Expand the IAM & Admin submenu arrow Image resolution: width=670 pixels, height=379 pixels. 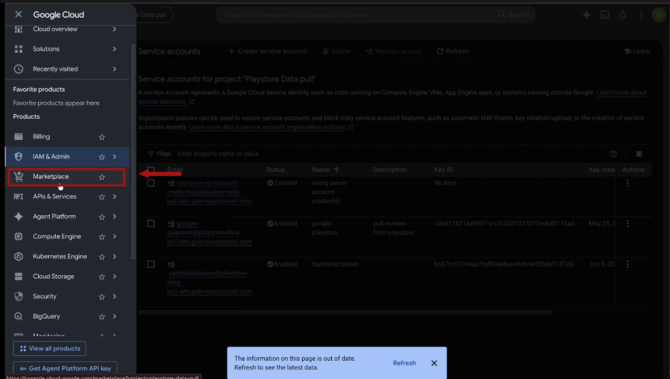pyautogui.click(x=115, y=157)
